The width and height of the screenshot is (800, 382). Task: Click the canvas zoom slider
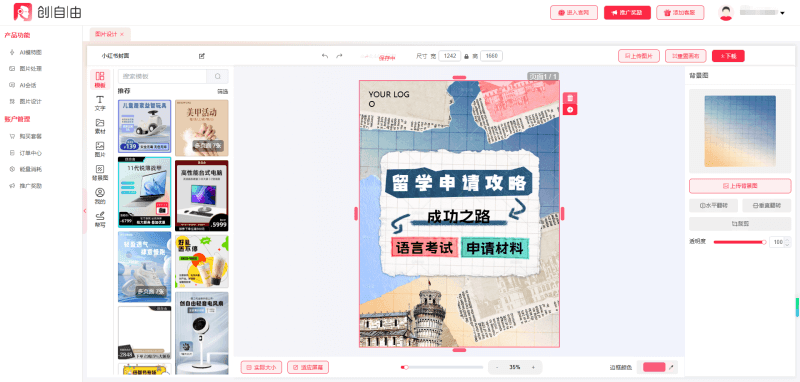(442, 367)
